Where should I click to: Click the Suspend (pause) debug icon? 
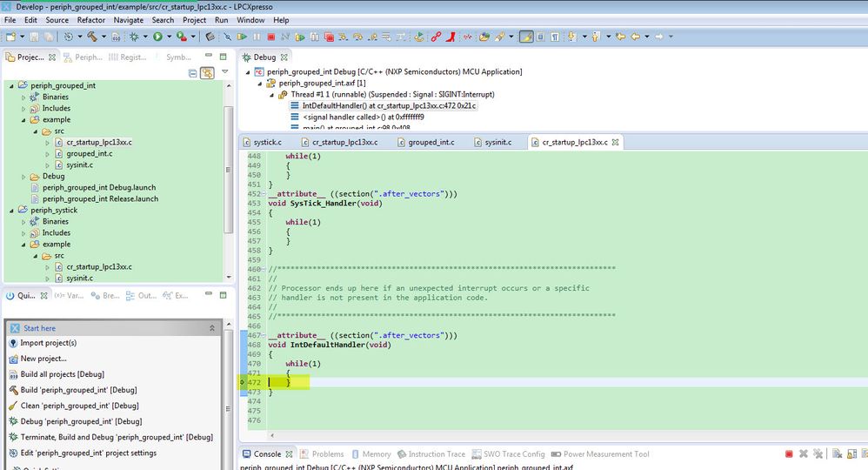pyautogui.click(x=257, y=37)
